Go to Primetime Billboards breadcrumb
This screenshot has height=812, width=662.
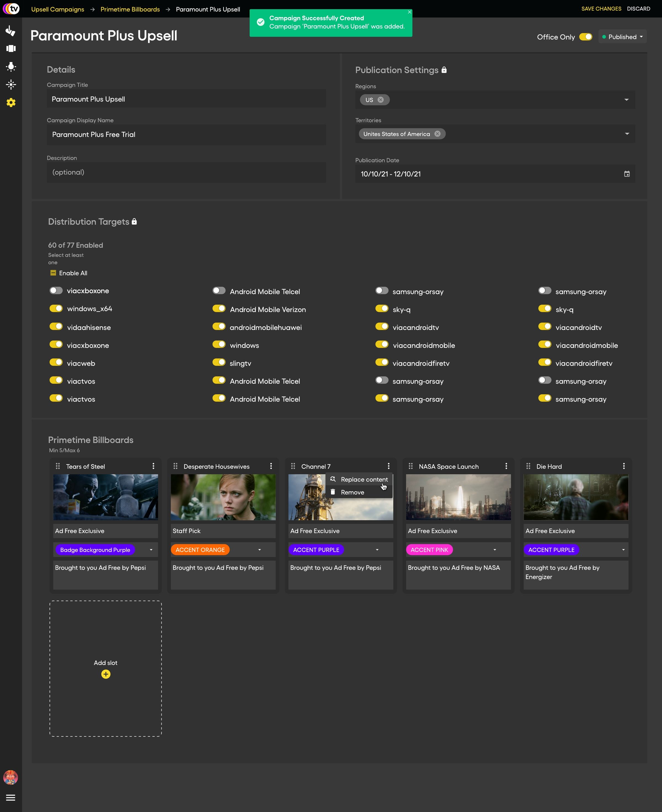point(130,9)
